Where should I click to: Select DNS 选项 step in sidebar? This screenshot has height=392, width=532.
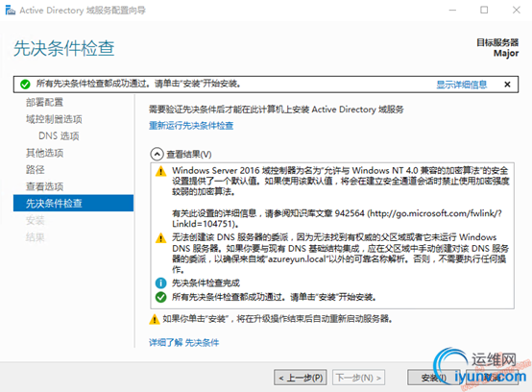pos(59,136)
